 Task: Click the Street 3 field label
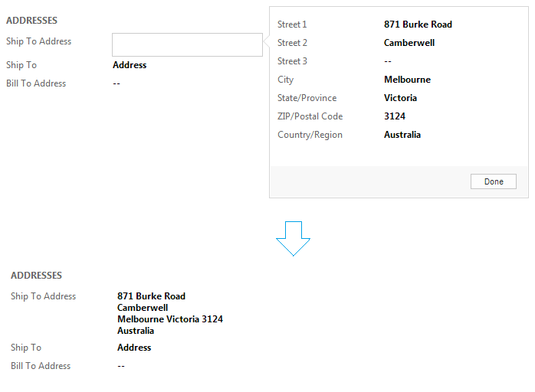[292, 61]
